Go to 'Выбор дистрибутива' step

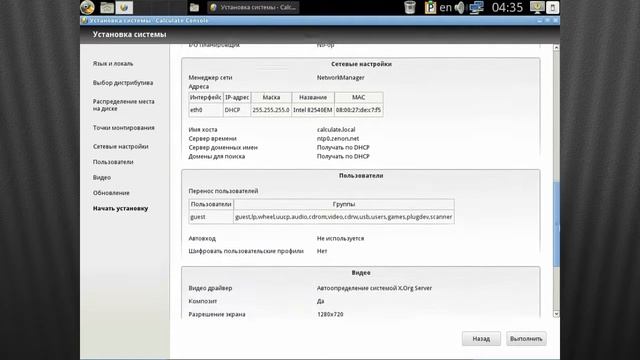click(x=123, y=83)
